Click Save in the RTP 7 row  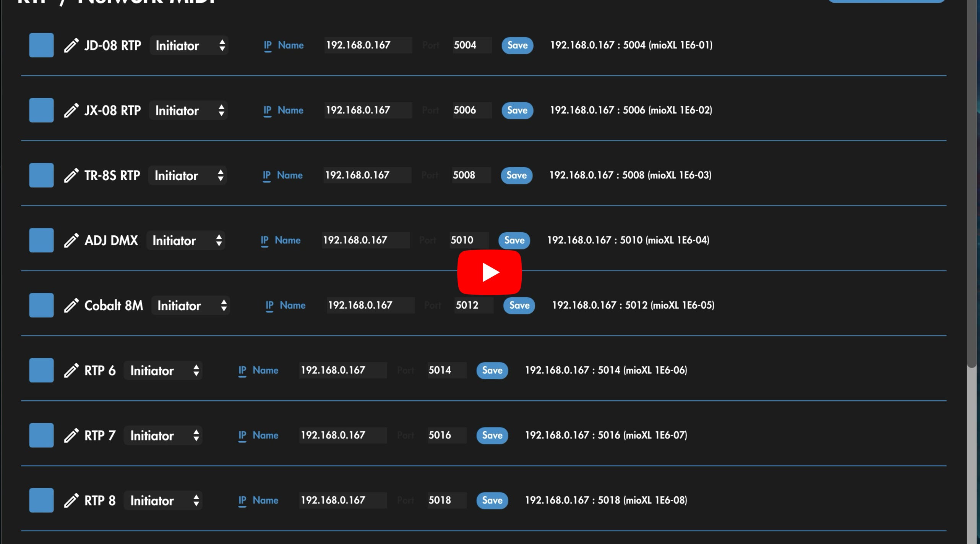pos(492,435)
